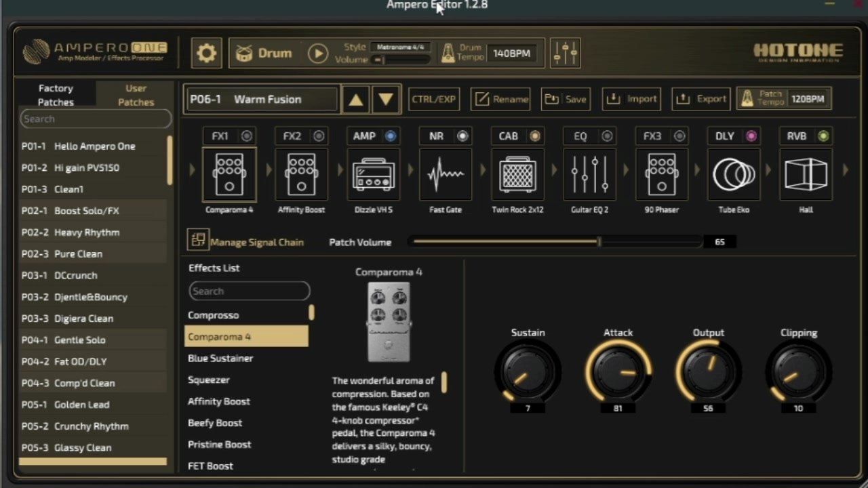
Task: Click the Save button
Action: [566, 99]
